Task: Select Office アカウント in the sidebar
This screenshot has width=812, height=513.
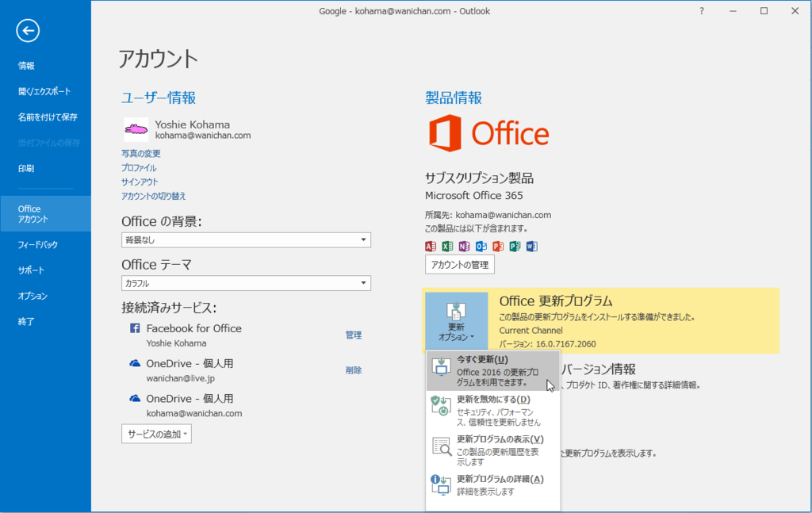Action: coord(45,214)
